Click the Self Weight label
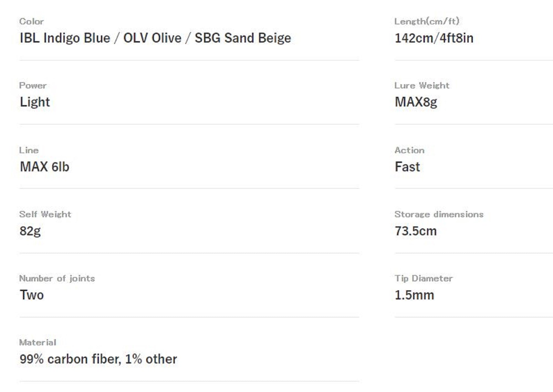553x392 pixels. click(45, 214)
